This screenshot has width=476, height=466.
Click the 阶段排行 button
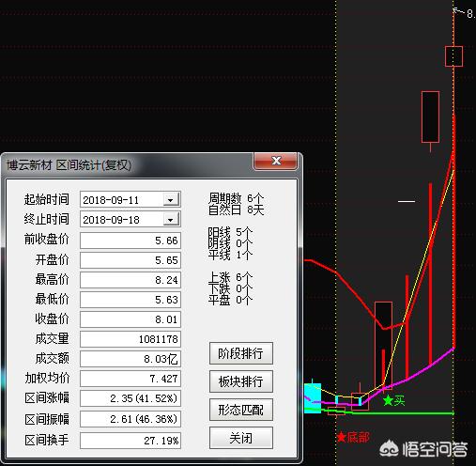pyautogui.click(x=241, y=353)
